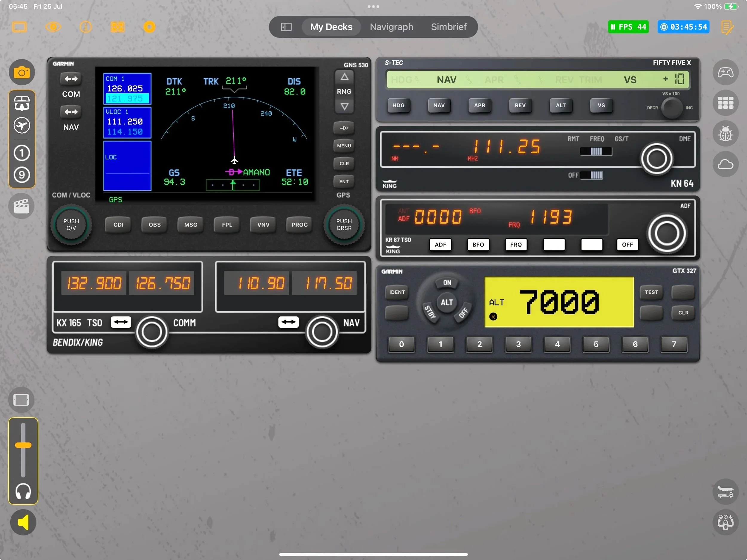Tap the orange layout grid icon
Viewport: 747px width, 560px height.
[x=117, y=27]
